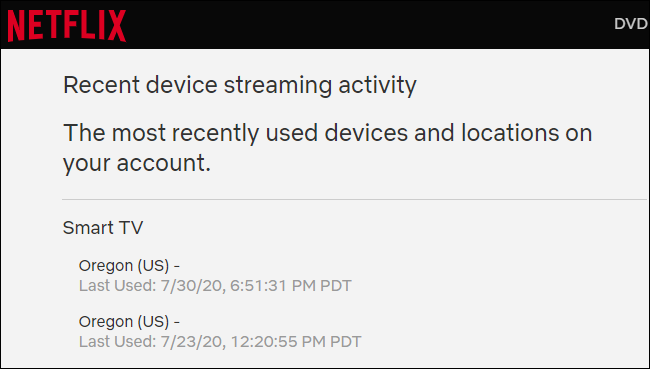Click the words "your account." in description
Screen dimensions: 650x369
(x=137, y=163)
